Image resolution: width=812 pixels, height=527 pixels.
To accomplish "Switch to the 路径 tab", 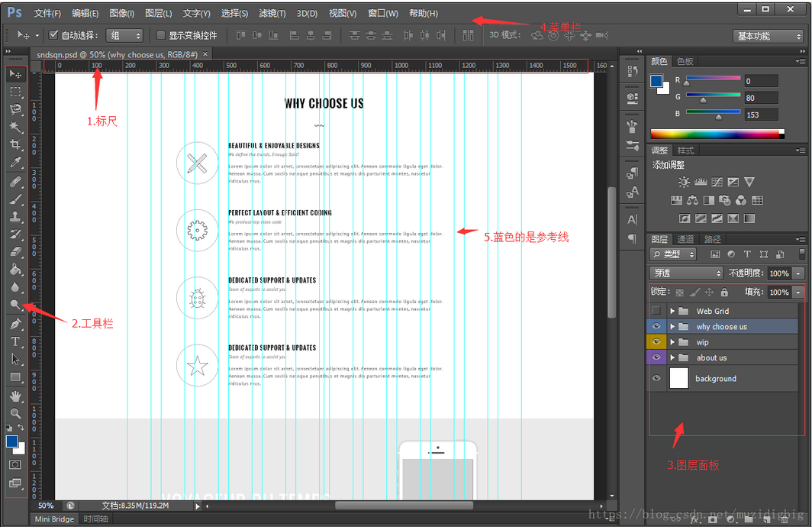I will click(713, 239).
